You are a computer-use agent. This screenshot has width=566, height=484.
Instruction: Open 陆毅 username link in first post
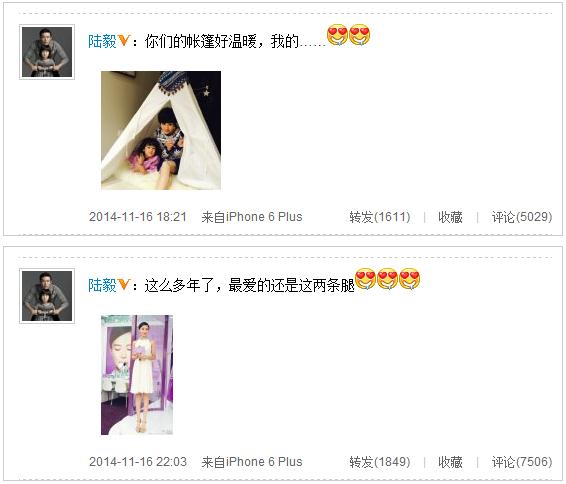(102, 41)
